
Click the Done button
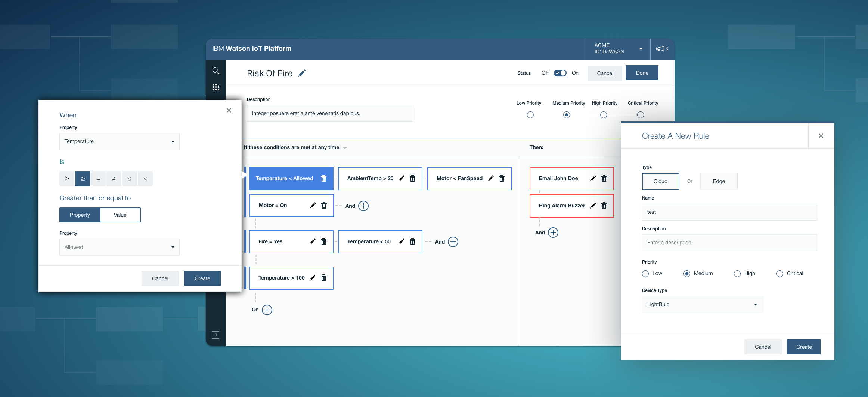pos(642,73)
